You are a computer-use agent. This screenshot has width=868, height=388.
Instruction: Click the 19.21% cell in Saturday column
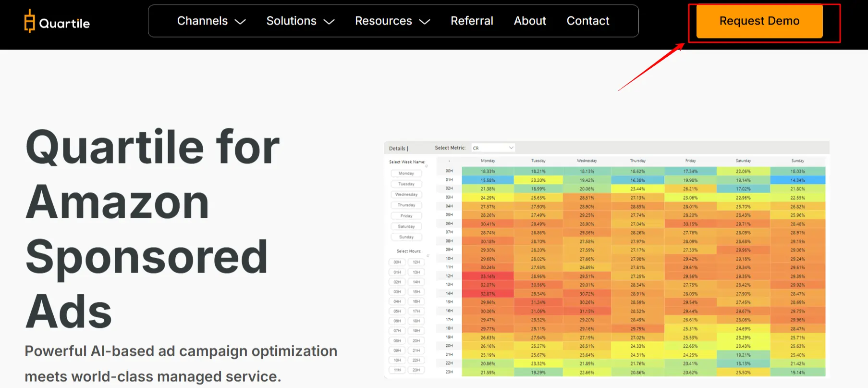click(743, 355)
